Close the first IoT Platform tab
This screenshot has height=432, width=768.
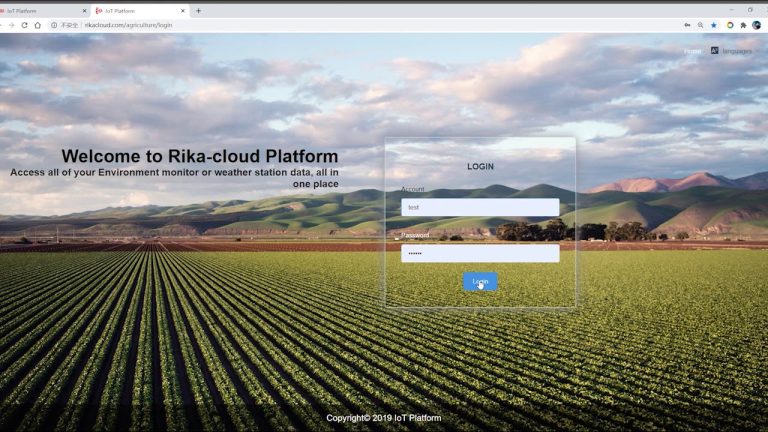[84, 11]
